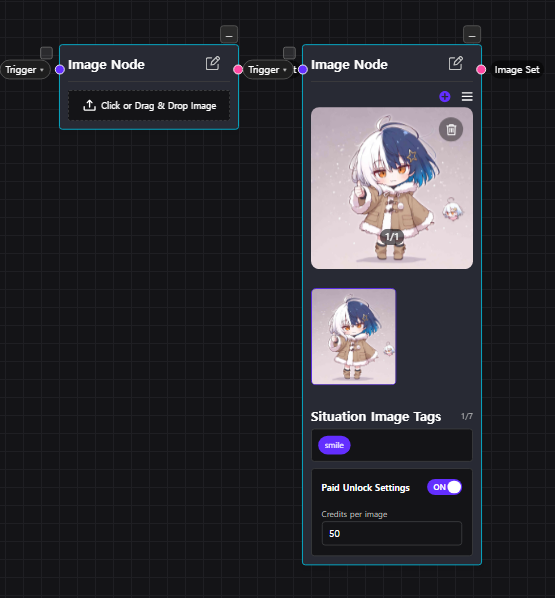Tick the checkbox above the empty Image Node

tap(47, 53)
